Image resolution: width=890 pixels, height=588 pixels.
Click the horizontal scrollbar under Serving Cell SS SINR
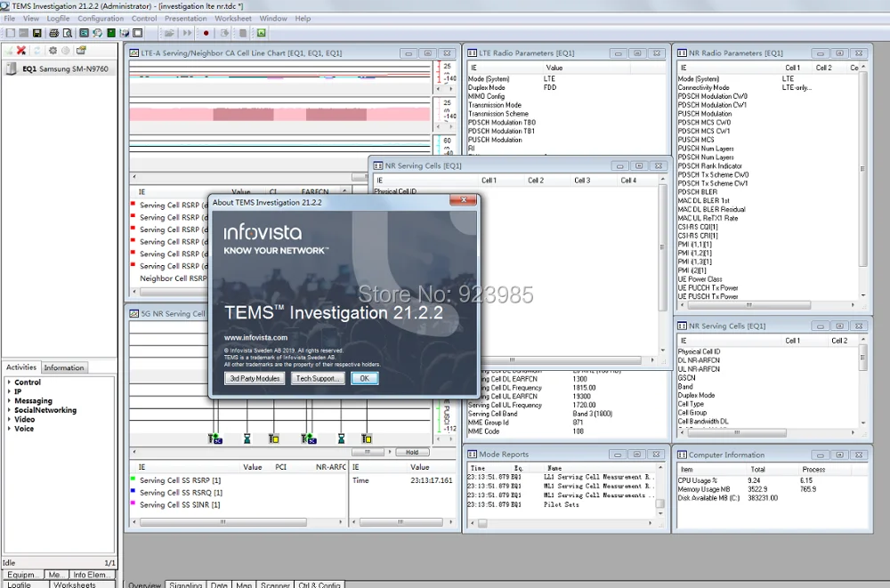pos(239,522)
